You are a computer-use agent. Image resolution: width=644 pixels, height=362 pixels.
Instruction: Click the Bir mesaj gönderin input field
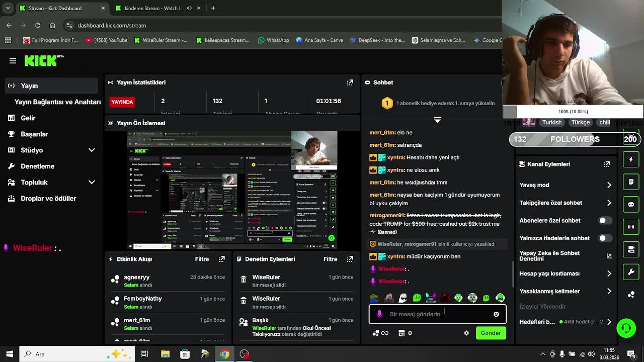[438, 314]
